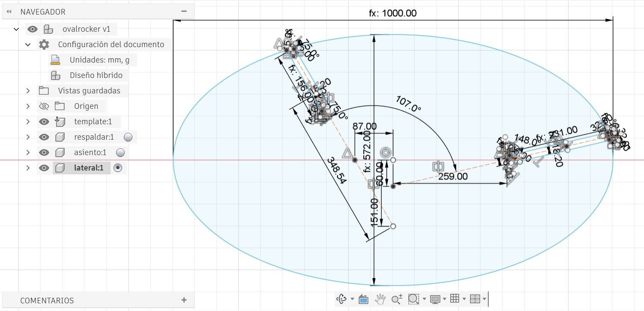
Task: Hide the asiento:1 component
Action: coord(44,153)
